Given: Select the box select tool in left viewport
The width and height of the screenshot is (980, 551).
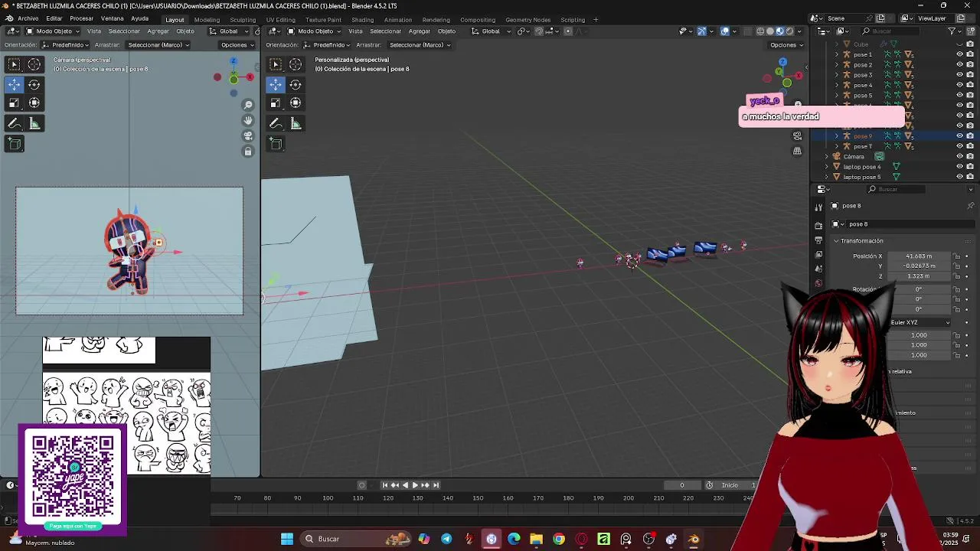Looking at the screenshot, I should (14, 65).
